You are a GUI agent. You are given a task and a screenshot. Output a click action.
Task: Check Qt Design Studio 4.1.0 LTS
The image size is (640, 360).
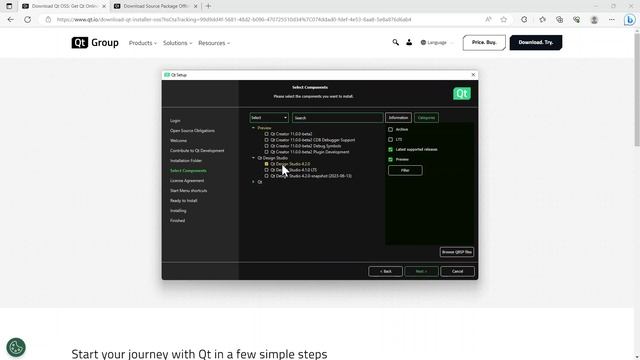(267, 170)
